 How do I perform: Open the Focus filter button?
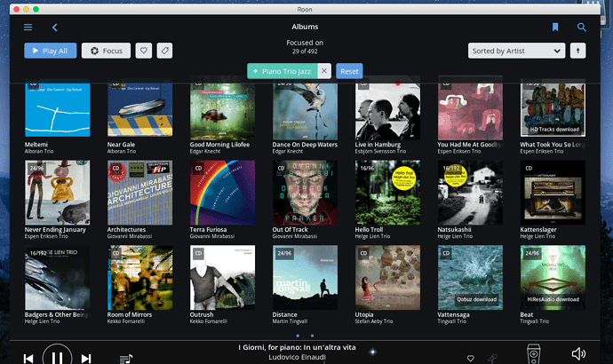click(107, 51)
